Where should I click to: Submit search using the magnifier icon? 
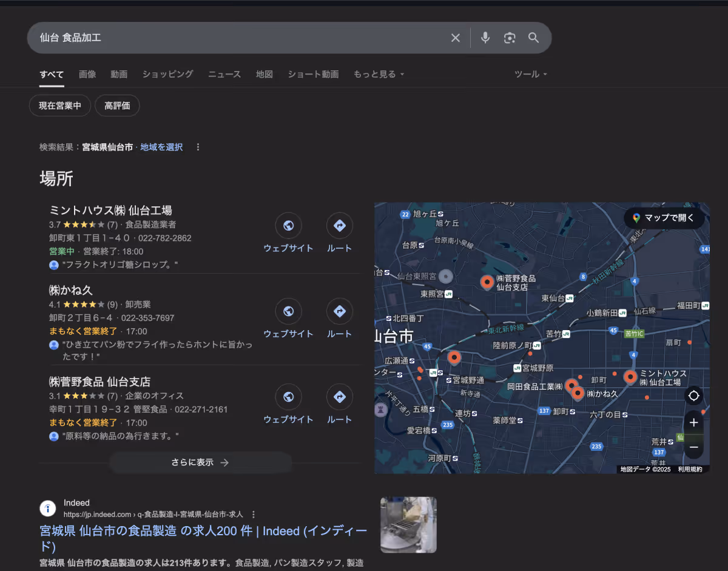[x=534, y=38]
